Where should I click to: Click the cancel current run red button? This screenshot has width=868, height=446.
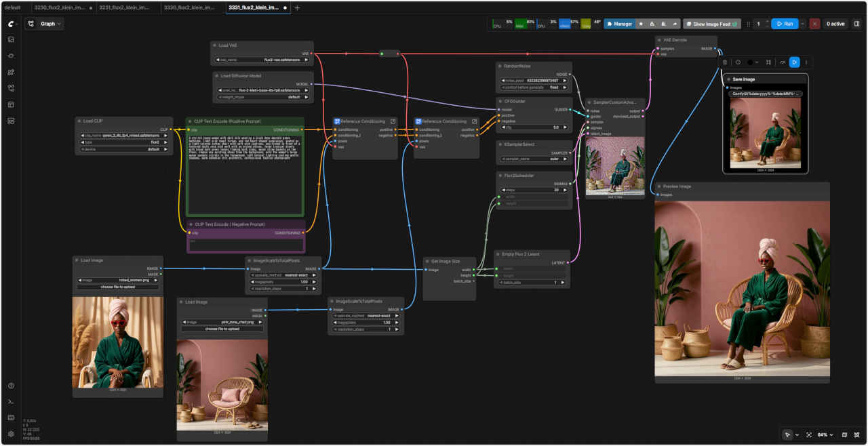click(814, 24)
